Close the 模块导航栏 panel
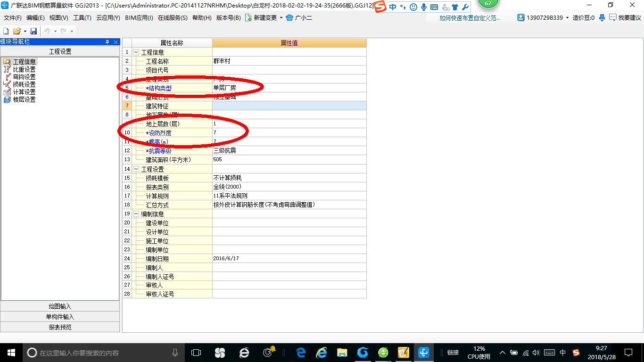Image resolution: width=644 pixels, height=362 pixels. (x=116, y=42)
